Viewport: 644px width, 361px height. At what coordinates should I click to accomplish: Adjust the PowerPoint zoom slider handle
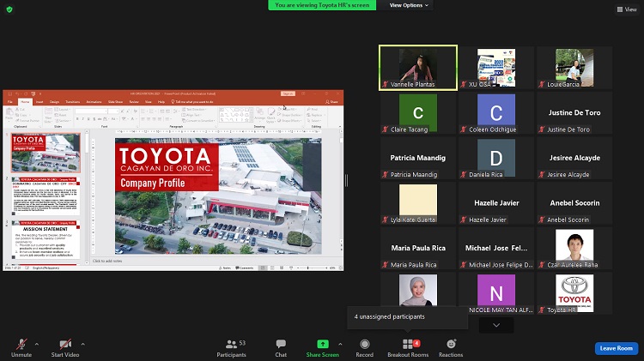click(x=308, y=268)
